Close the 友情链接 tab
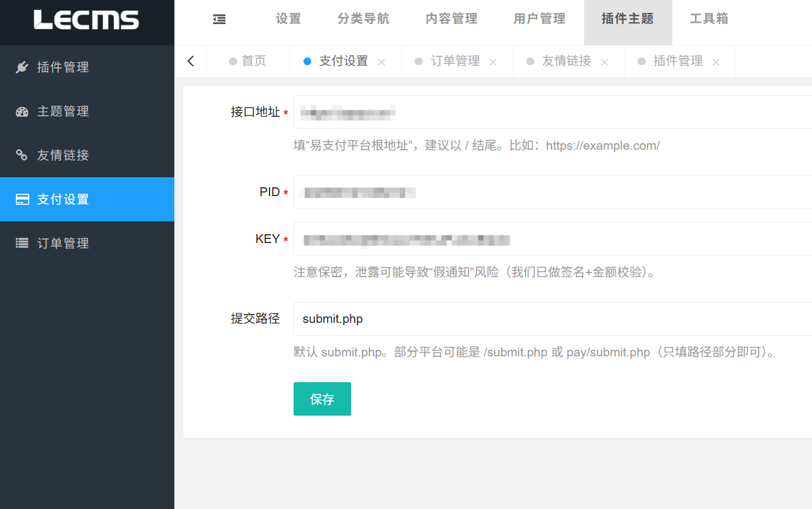The image size is (812, 509). pyautogui.click(x=604, y=62)
